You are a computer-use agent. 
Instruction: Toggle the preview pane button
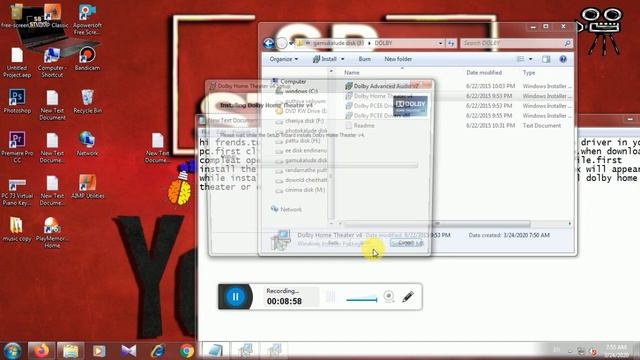click(546, 59)
